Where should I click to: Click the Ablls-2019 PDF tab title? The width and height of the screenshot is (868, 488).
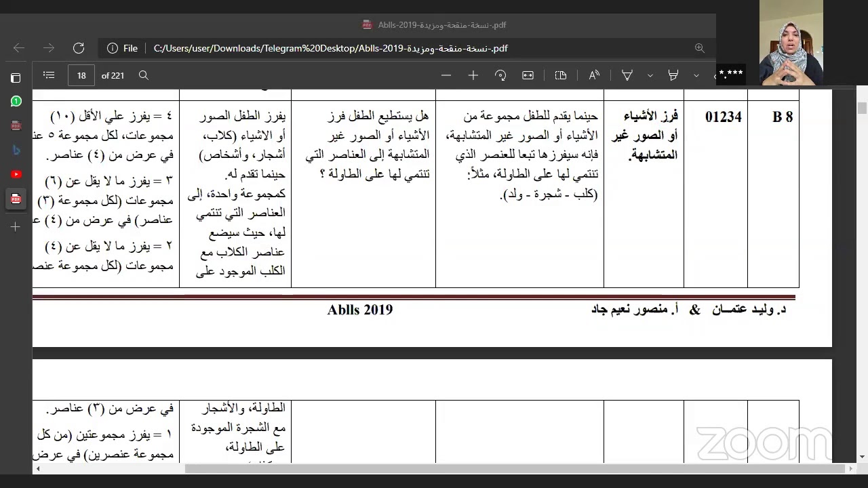(442, 25)
